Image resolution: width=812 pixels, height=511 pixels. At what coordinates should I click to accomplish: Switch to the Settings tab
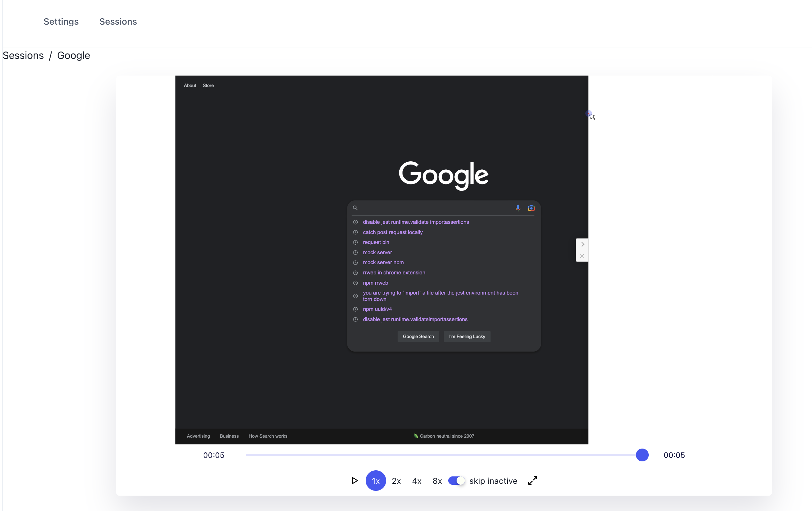[61, 21]
